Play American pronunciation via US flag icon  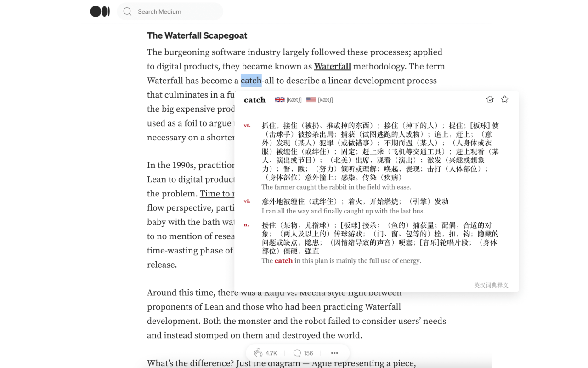[x=311, y=99]
